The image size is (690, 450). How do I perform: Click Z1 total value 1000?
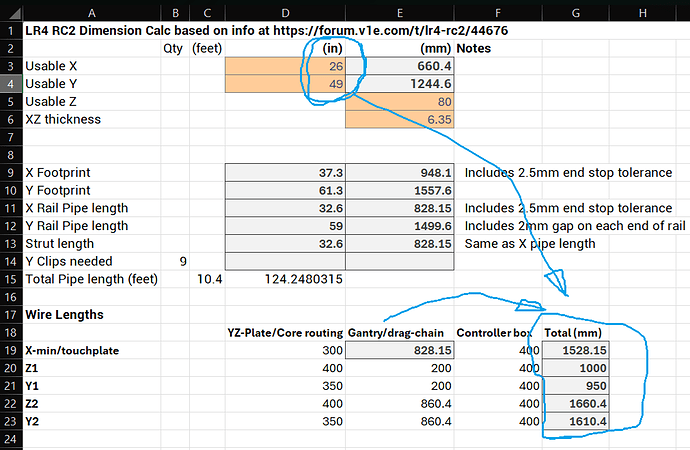pyautogui.click(x=576, y=368)
